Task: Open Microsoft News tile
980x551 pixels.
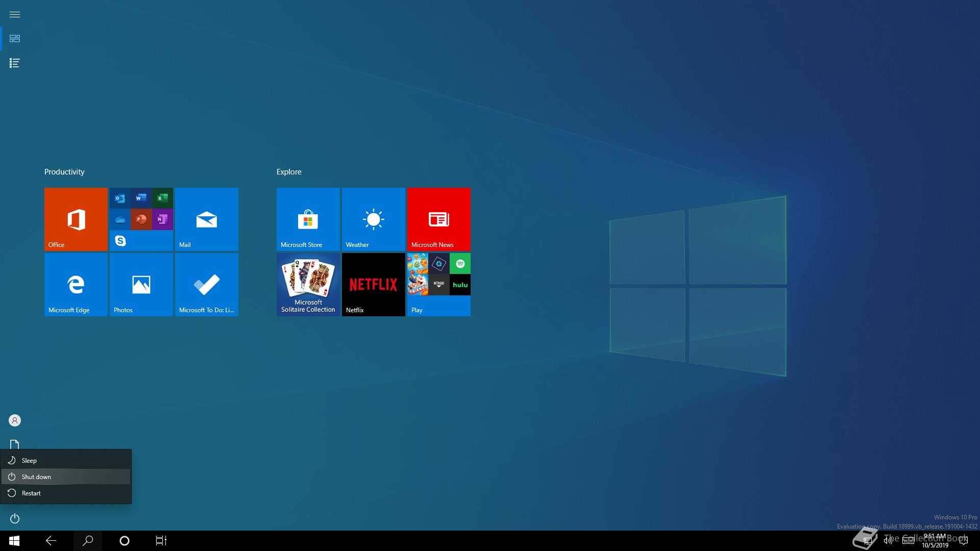Action: click(x=438, y=219)
